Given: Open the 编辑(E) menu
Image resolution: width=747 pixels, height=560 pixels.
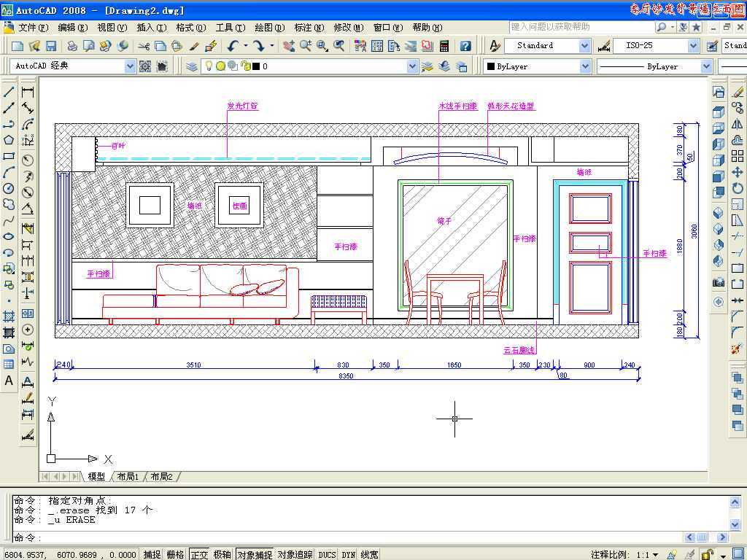Looking at the screenshot, I should tap(72, 28).
